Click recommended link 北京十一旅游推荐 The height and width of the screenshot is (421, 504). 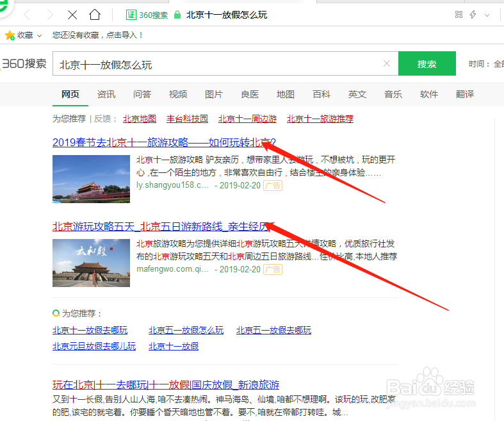320,119
